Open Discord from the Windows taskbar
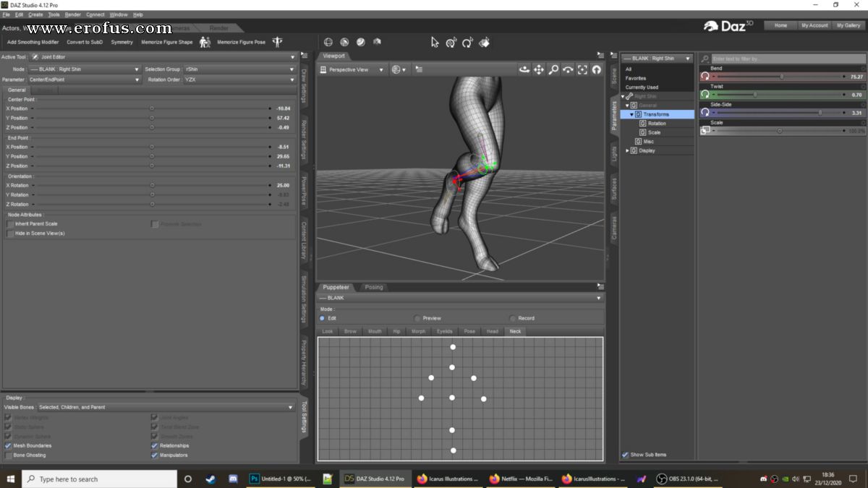 click(233, 479)
